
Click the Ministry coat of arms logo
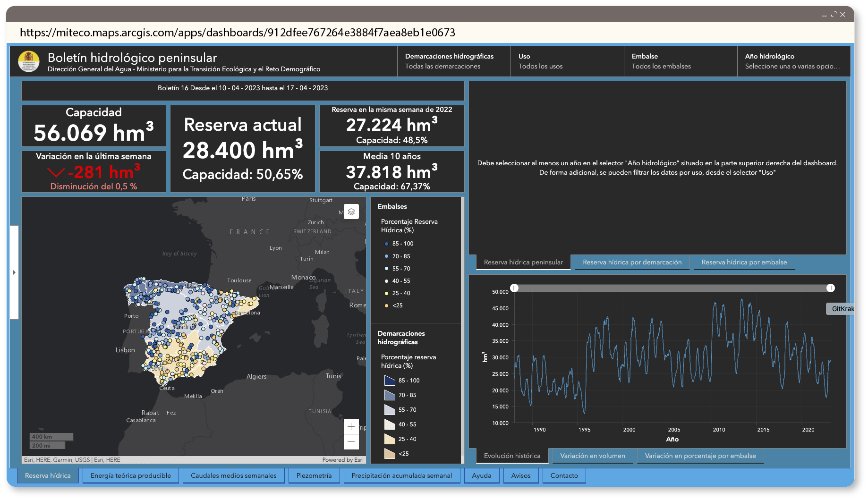pyautogui.click(x=29, y=61)
